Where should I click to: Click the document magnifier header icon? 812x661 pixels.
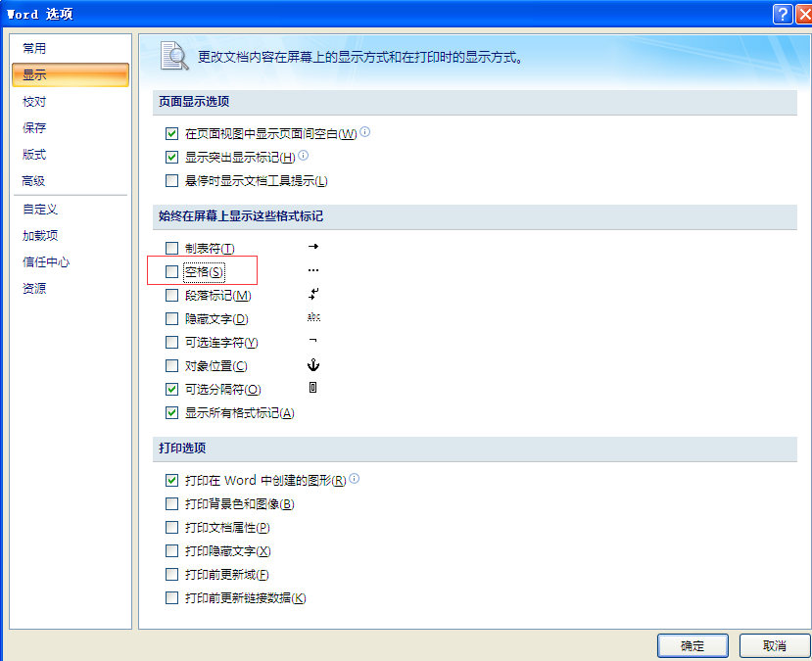coord(174,56)
